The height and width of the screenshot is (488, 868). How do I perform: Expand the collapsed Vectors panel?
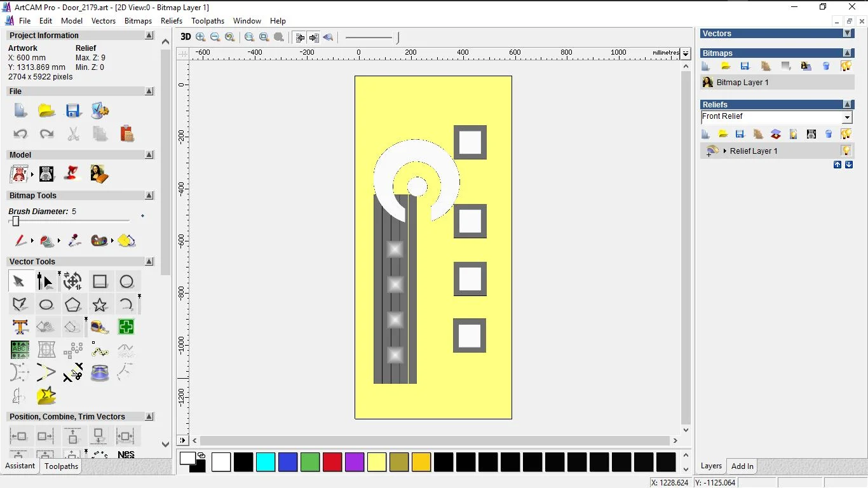pos(847,34)
